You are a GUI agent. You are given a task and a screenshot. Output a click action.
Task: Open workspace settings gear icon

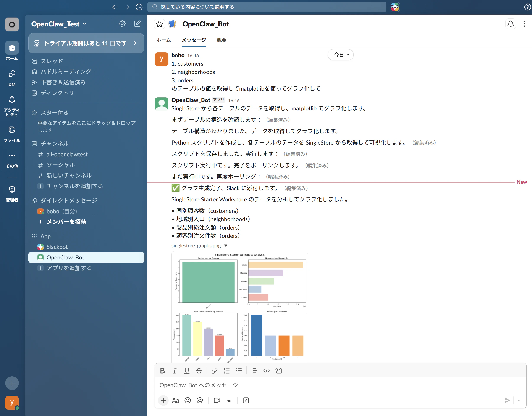pyautogui.click(x=122, y=24)
